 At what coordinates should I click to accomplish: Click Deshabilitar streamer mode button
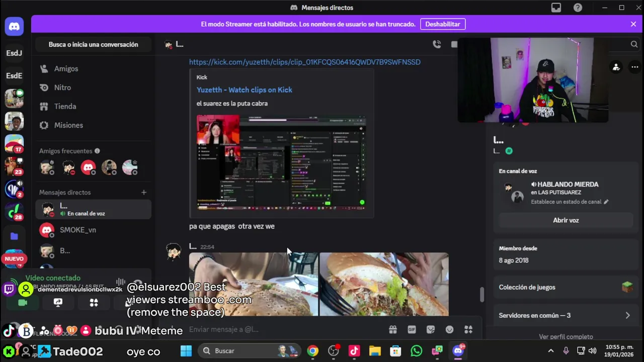[443, 24]
